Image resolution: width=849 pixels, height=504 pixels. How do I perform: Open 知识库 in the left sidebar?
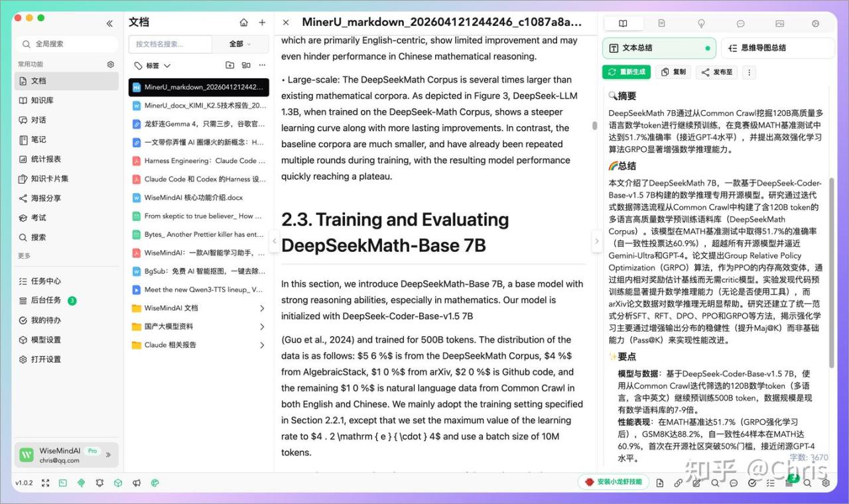42,100
